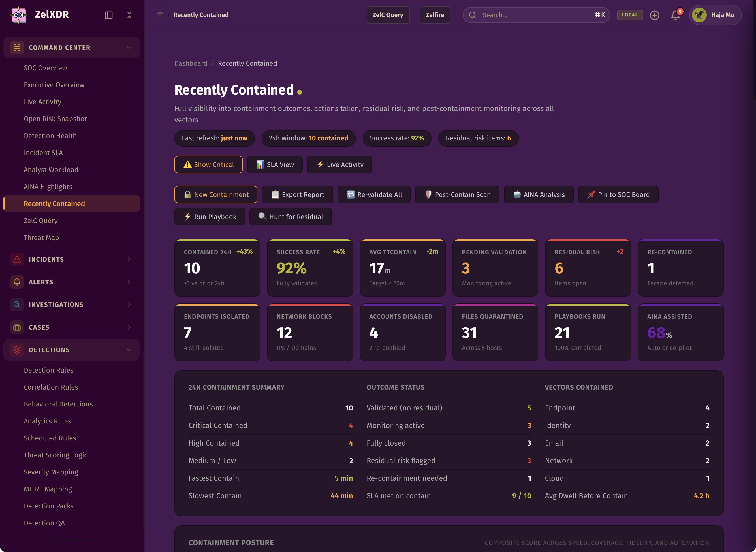Toggle the SLA View button
756x552 pixels.
click(275, 164)
